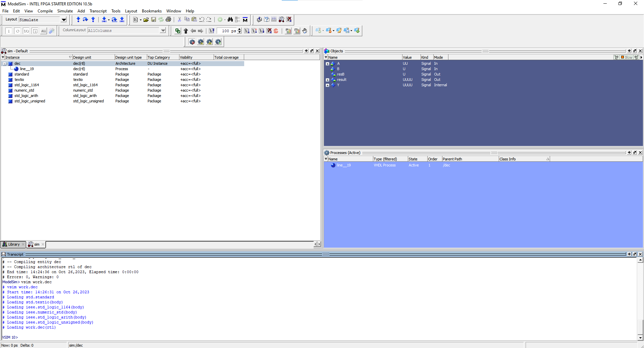
Task: Click the black up arrow icon
Action: (185, 31)
